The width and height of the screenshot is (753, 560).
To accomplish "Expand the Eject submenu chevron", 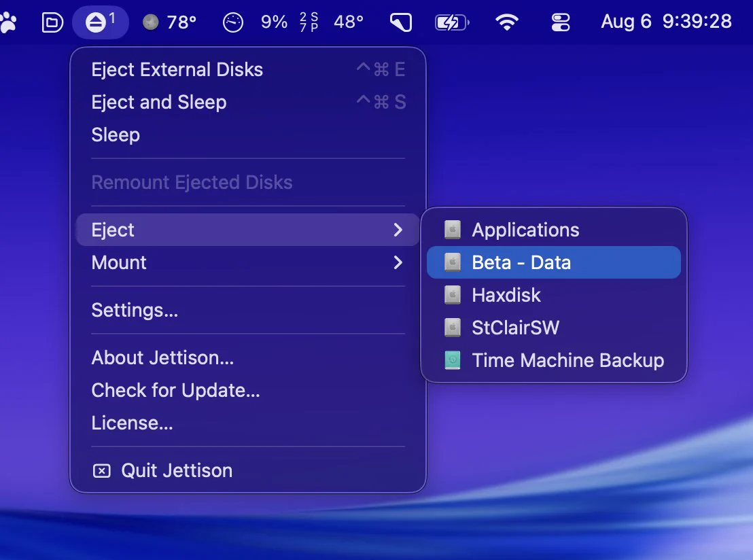I will [398, 230].
